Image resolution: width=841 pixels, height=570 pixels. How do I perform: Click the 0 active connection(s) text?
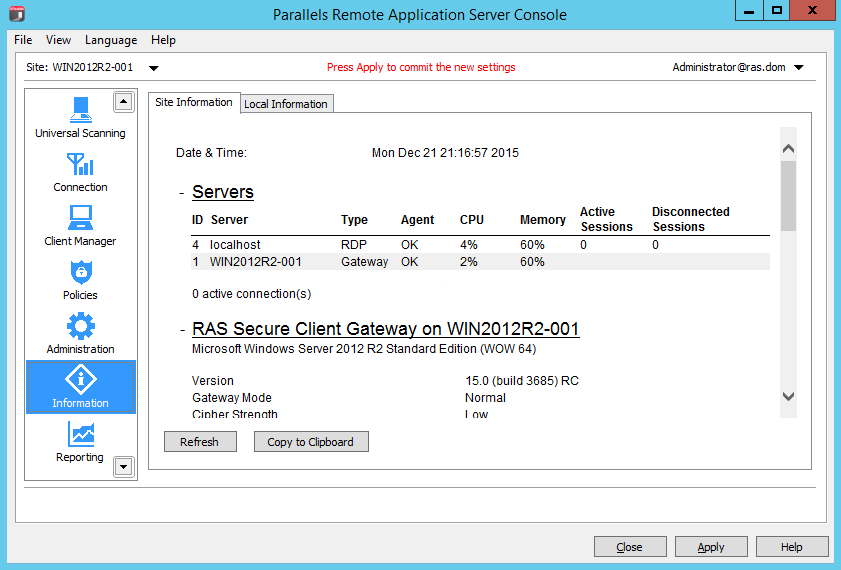[x=252, y=294]
